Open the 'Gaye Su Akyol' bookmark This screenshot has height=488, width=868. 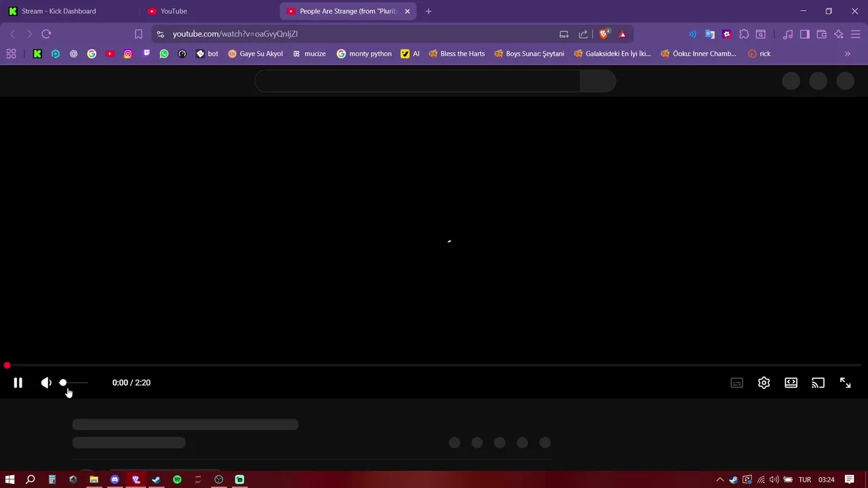point(256,54)
